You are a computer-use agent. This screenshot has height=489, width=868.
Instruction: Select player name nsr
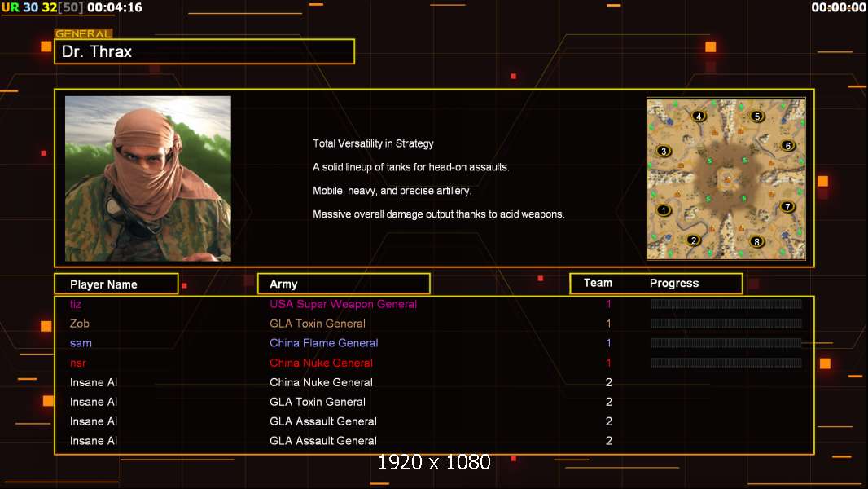pos(78,363)
